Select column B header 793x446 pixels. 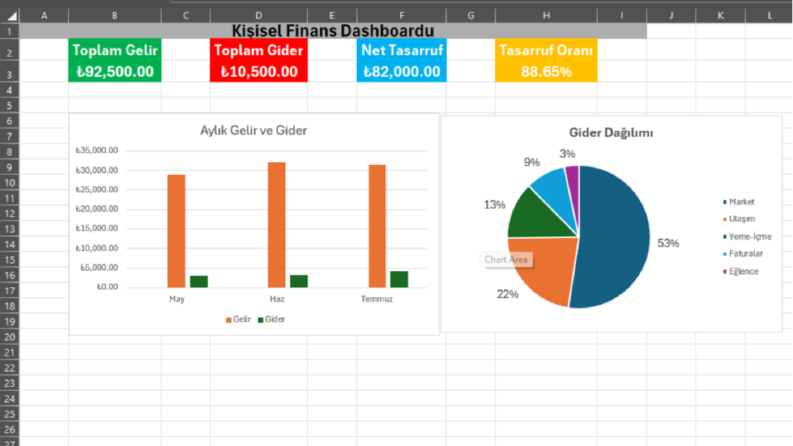[x=115, y=16]
